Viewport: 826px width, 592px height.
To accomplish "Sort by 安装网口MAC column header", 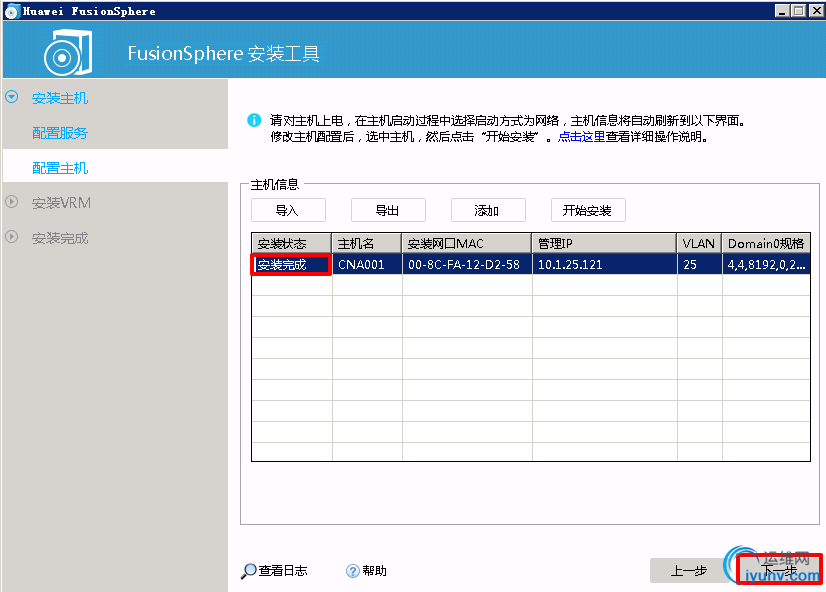I will click(466, 243).
